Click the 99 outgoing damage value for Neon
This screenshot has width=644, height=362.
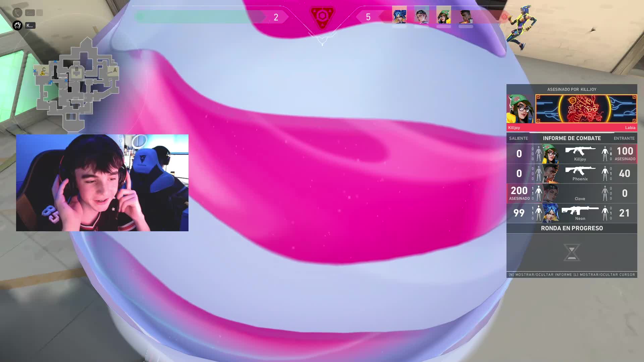point(519,213)
